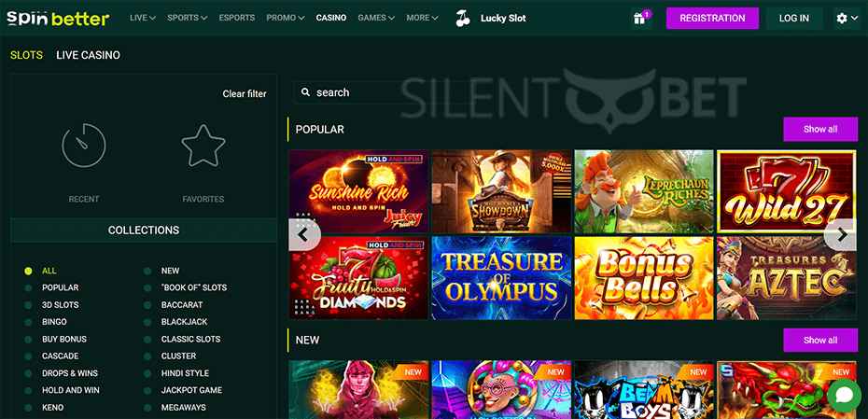The width and height of the screenshot is (868, 419).
Task: Open the red dragon new game thumbnail
Action: [x=787, y=390]
